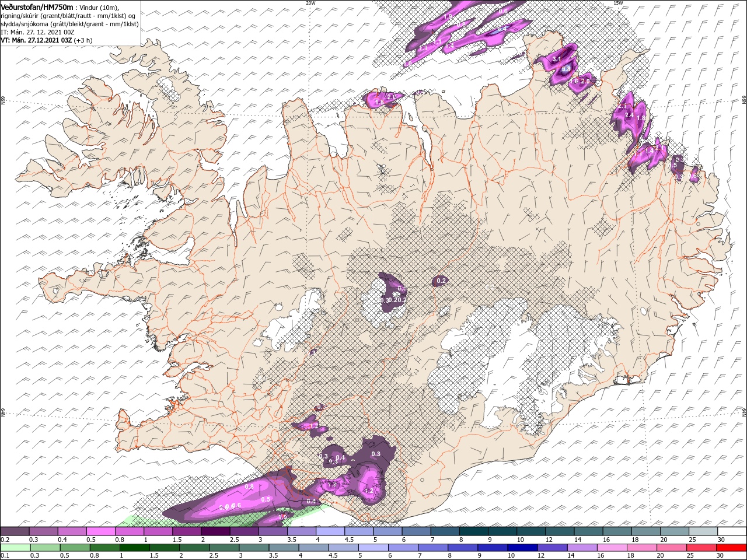Click rain legend swatch starting at 7
Viewport: 747px width, 560px height.
tap(434, 548)
